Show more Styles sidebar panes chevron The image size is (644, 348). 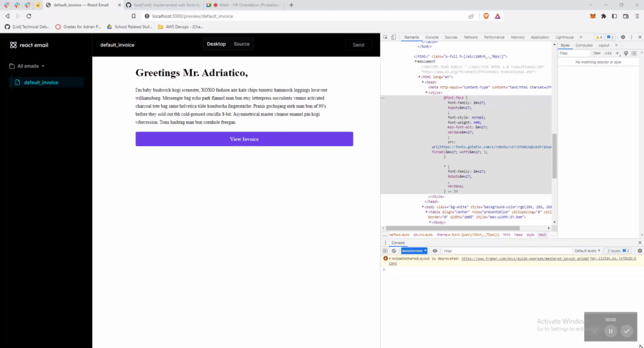(616, 45)
